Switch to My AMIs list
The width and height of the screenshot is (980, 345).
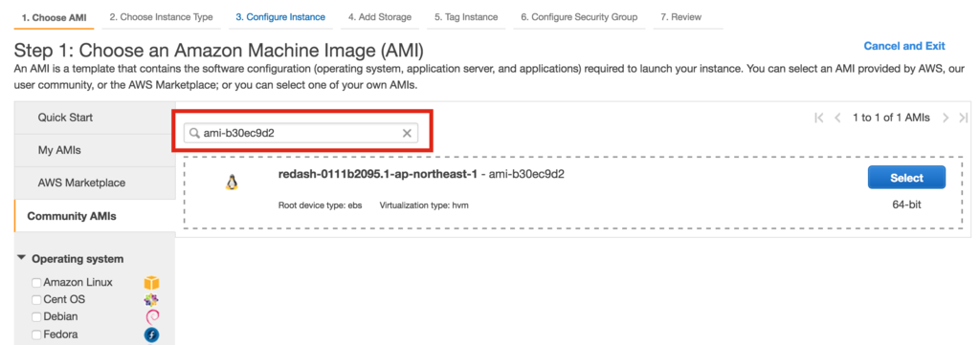tap(95, 150)
